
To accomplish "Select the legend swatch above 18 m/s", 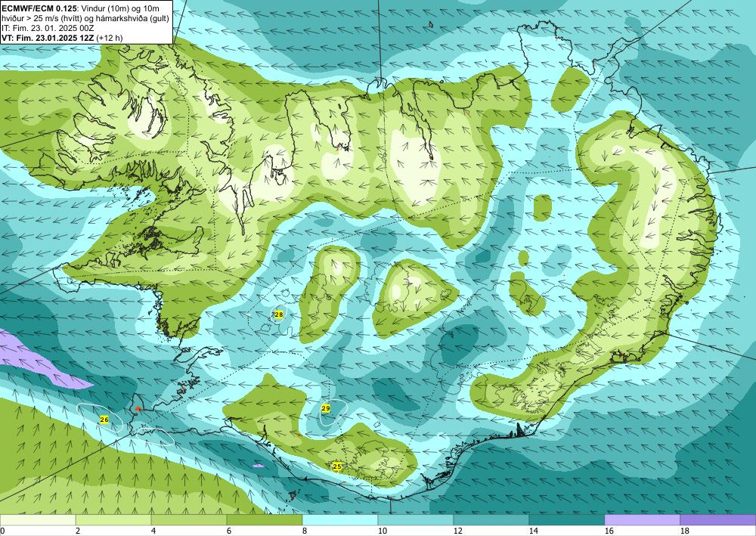I will [x=718, y=520].
